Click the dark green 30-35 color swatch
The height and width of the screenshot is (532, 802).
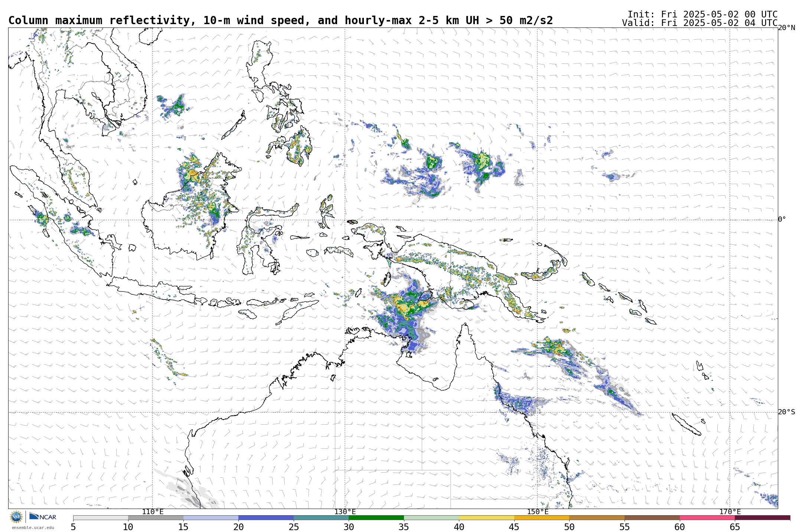(x=376, y=518)
